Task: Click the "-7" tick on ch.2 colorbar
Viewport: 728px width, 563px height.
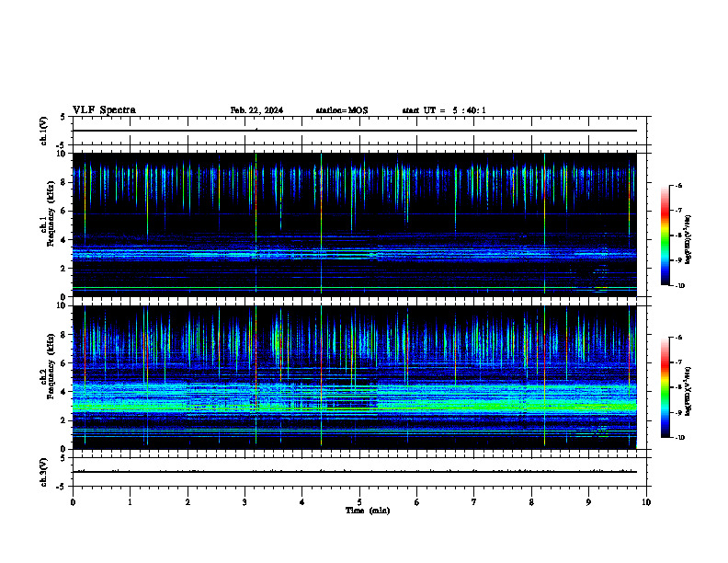Action: click(x=678, y=362)
